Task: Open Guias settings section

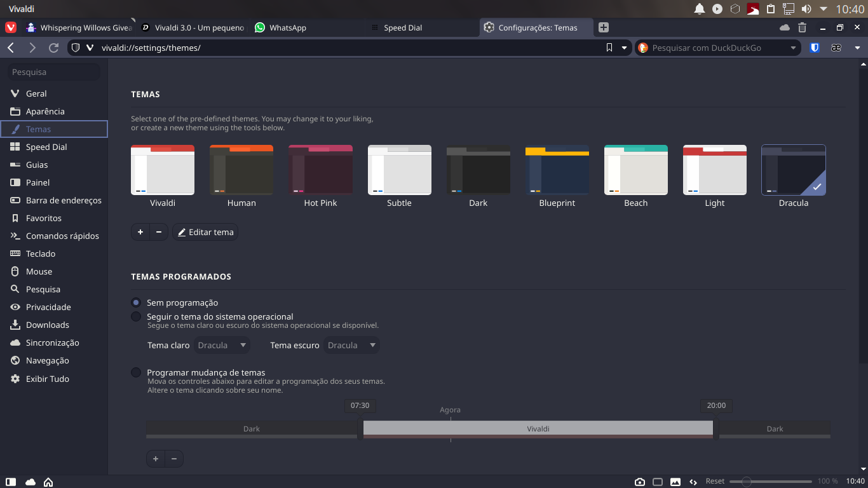Action: click(54, 165)
